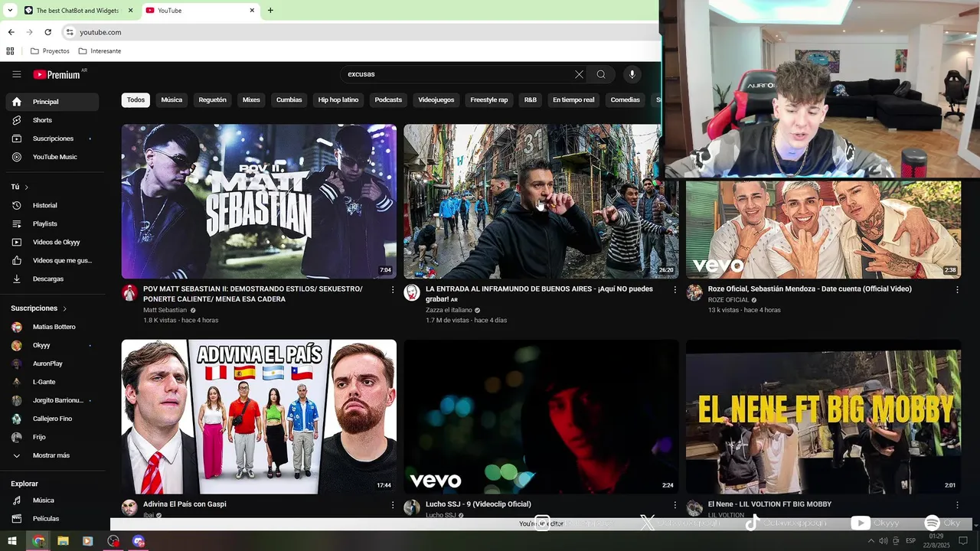980x551 pixels.
Task: Open Películas under Explorar
Action: [x=52, y=519]
